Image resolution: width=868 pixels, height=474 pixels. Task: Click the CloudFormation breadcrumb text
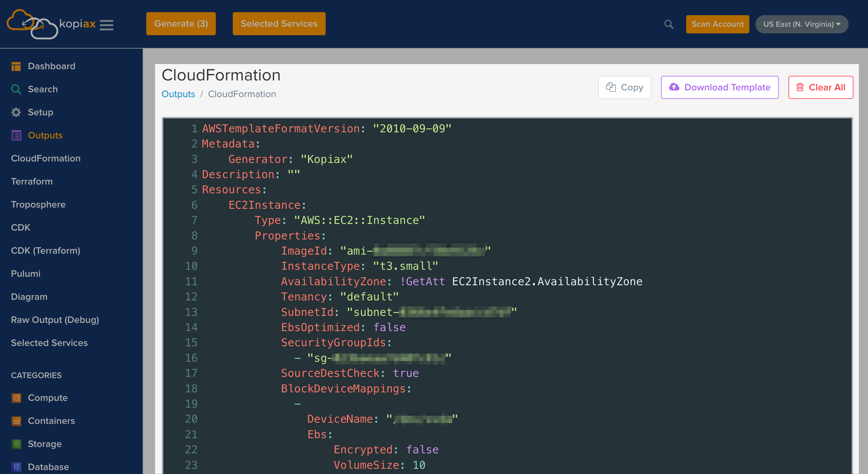pos(242,94)
